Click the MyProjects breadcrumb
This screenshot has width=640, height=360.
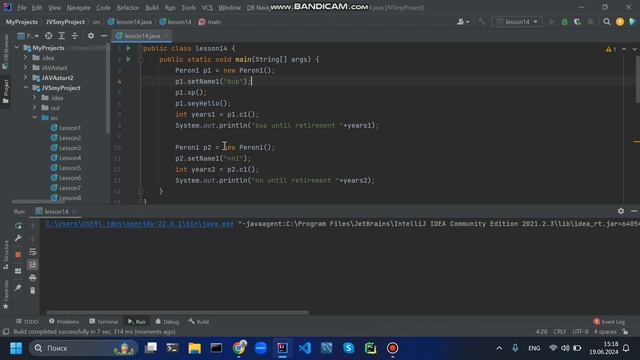(22, 22)
